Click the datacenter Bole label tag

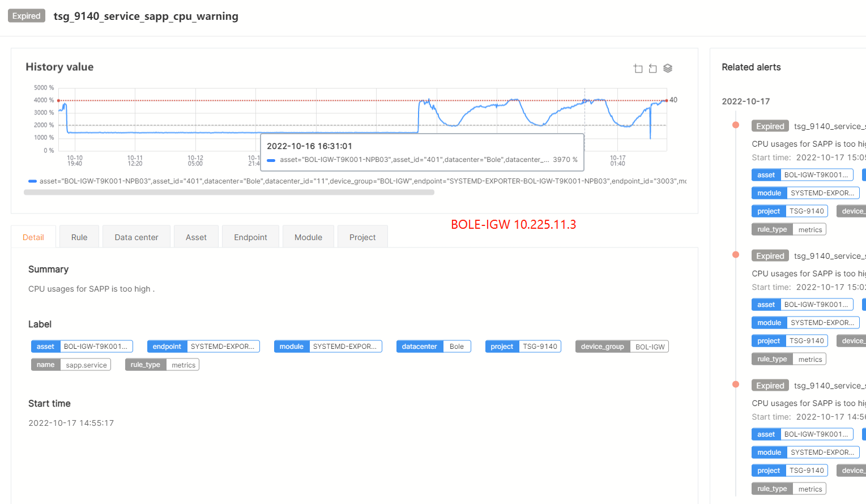tap(433, 347)
